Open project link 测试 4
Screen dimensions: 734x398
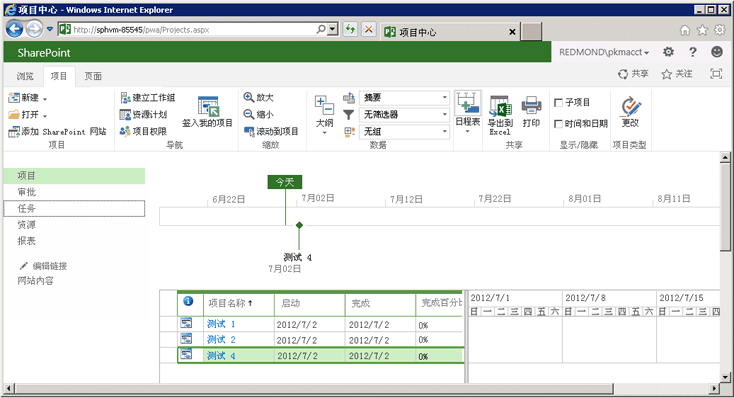pos(221,356)
